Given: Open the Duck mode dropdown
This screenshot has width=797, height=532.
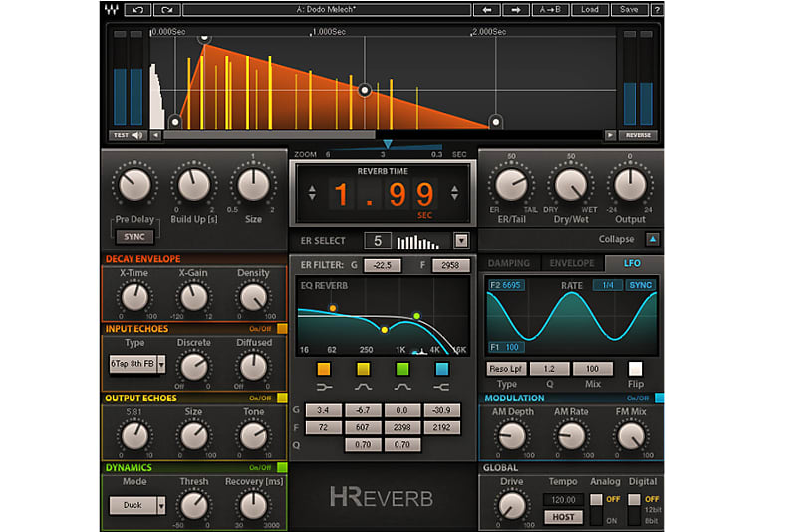Looking at the screenshot, I should [x=161, y=505].
